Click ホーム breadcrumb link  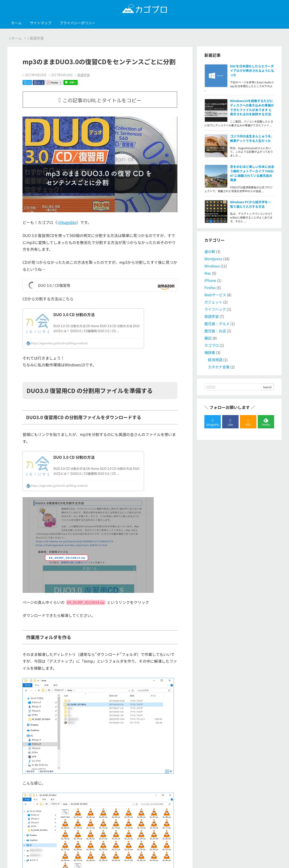(x=16, y=38)
